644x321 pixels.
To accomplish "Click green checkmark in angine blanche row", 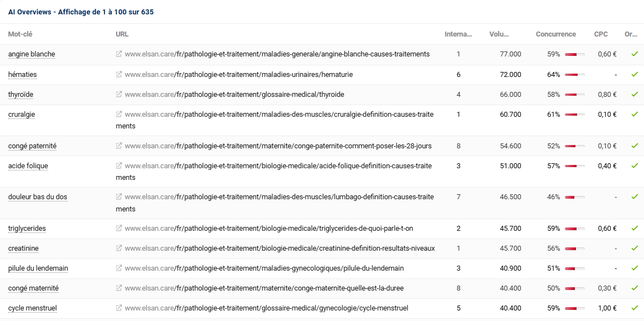I will pyautogui.click(x=635, y=54).
